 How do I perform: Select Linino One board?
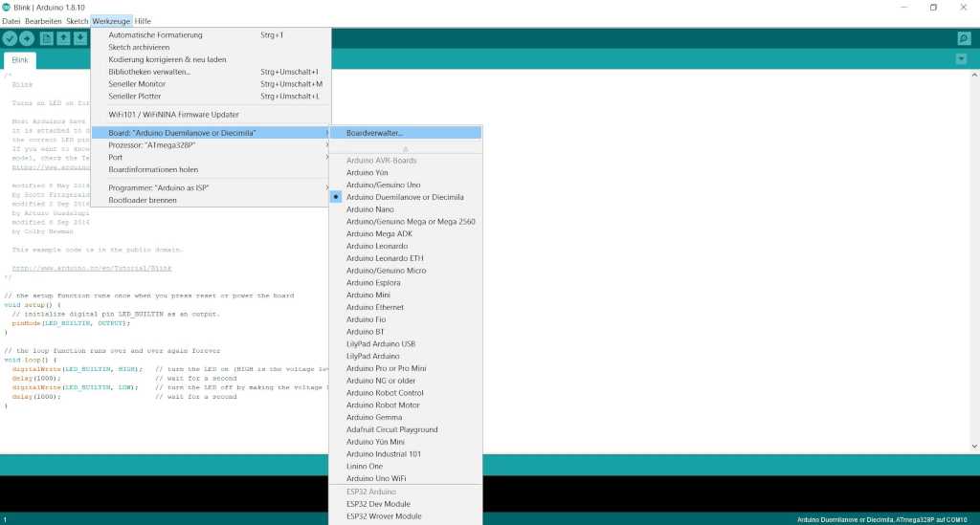click(406, 467)
